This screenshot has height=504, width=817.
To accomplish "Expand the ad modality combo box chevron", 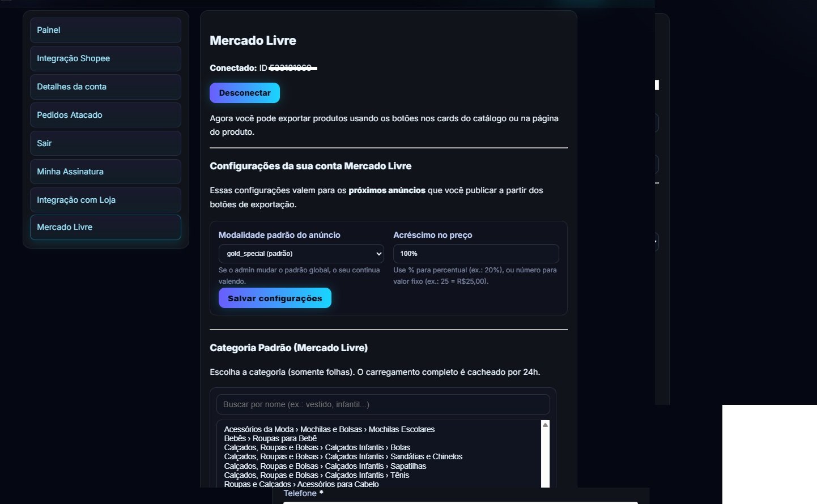I will click(x=379, y=254).
